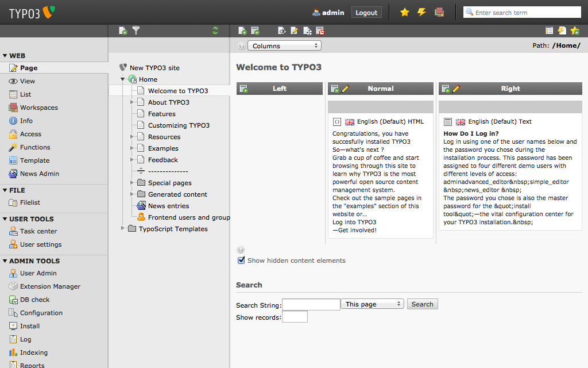588x368 pixels.
Task: Click the Logout button
Action: 366,12
